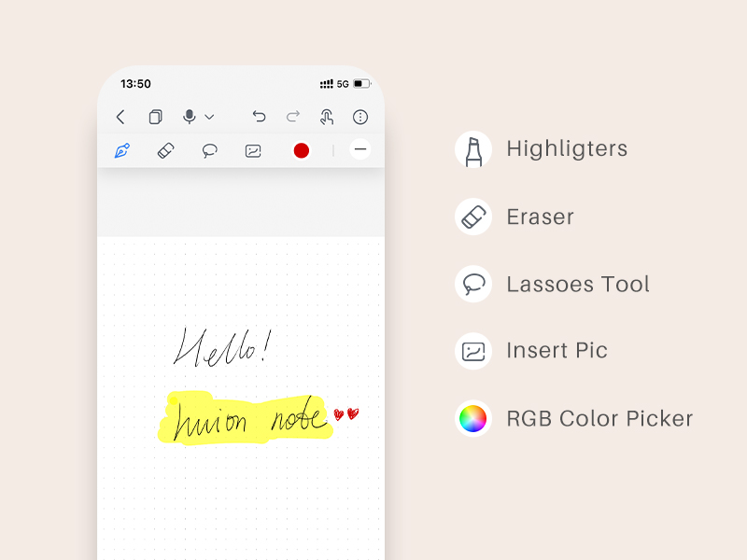Click the "Insert Pic" label

coord(557,351)
